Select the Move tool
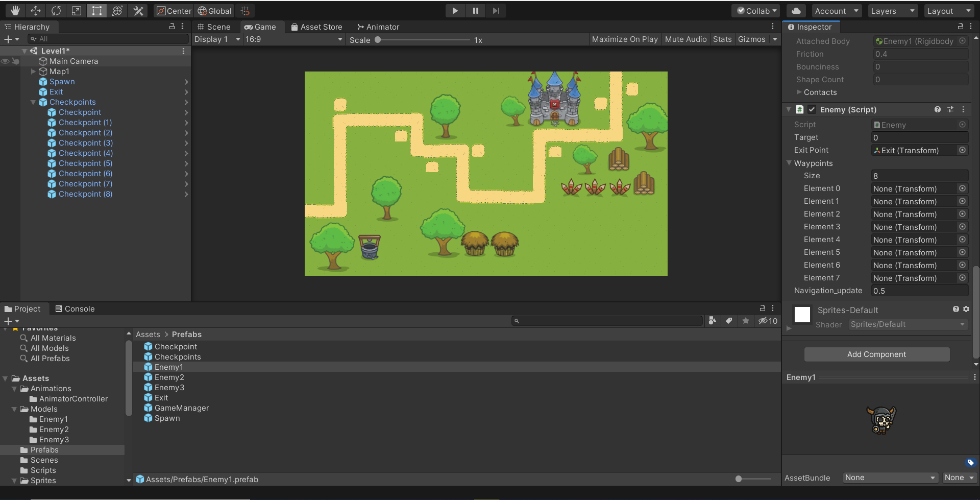The height and width of the screenshot is (500, 980). pos(36,11)
